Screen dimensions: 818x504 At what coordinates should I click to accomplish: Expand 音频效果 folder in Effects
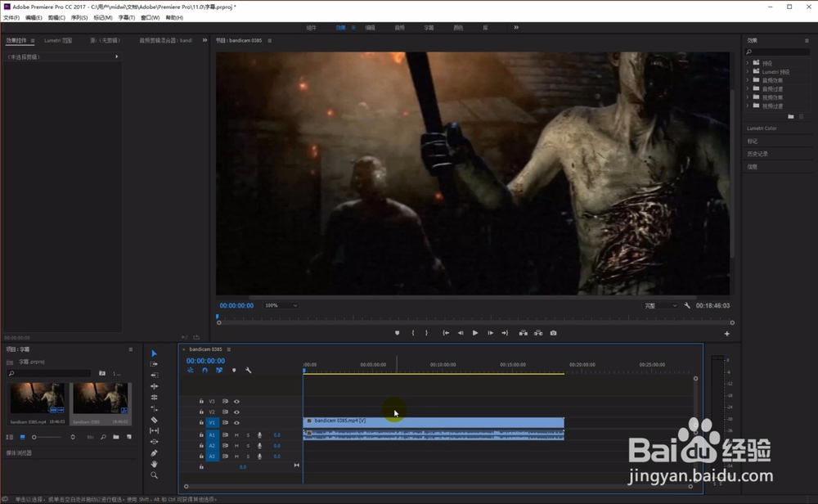(x=748, y=80)
